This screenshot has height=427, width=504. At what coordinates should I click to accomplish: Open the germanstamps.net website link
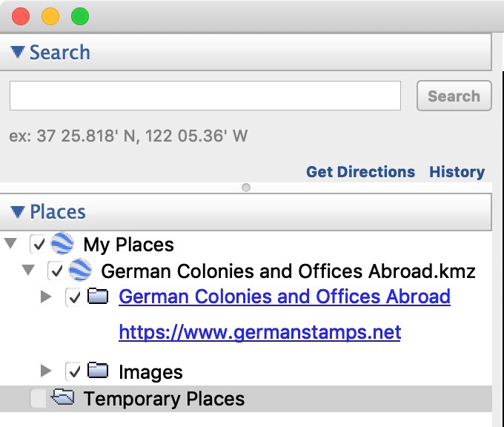259,332
